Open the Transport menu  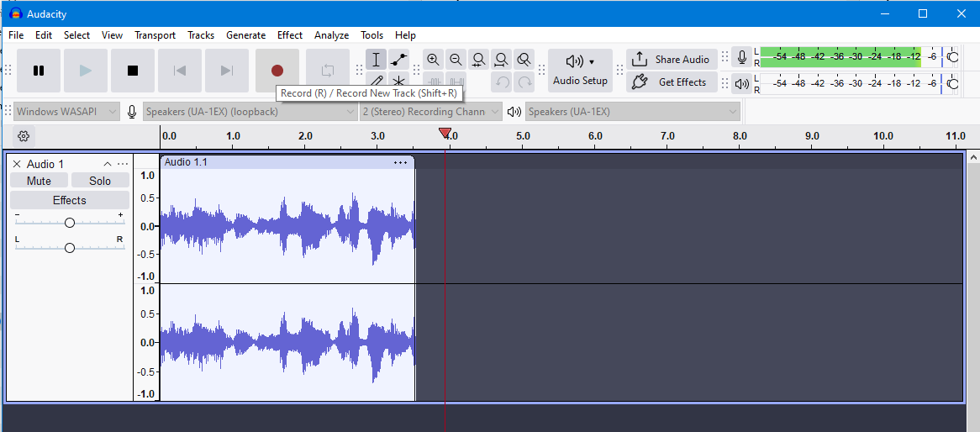coord(155,35)
